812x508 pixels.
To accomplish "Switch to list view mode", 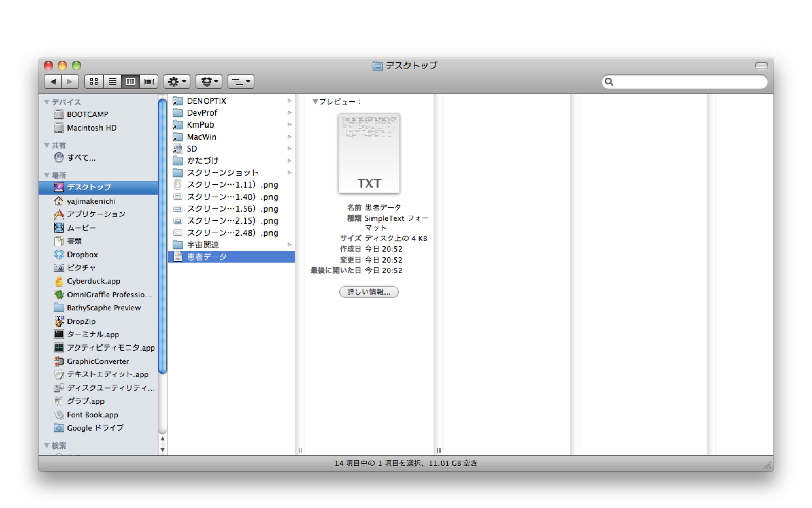I will pos(112,82).
